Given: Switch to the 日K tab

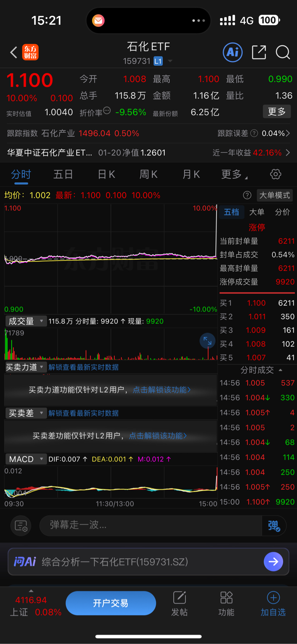Looking at the screenshot, I should [106, 174].
